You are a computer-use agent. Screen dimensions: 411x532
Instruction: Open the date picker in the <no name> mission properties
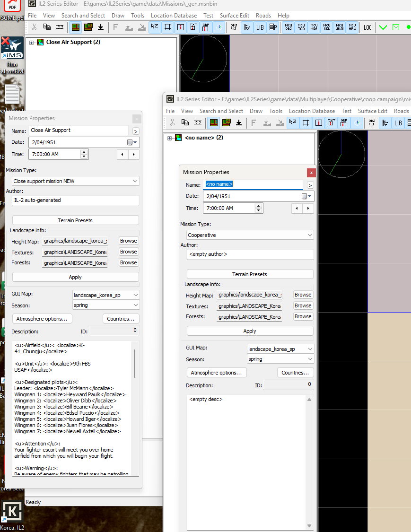pos(307,196)
